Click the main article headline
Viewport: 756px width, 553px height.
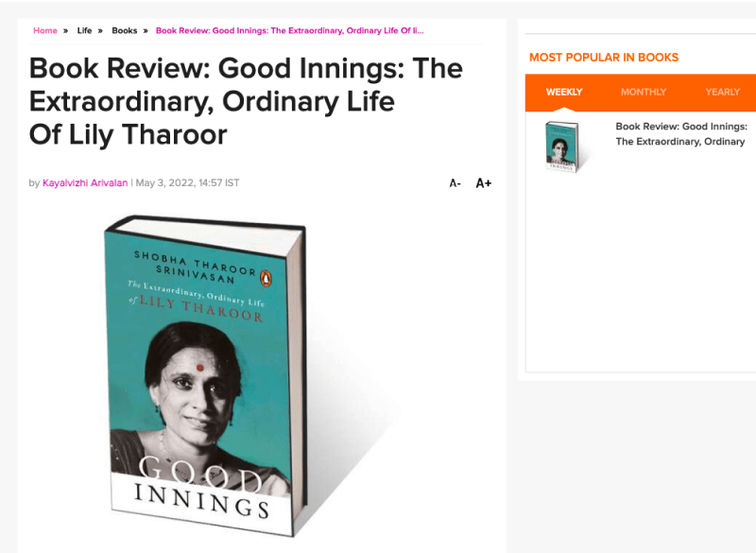click(246, 101)
